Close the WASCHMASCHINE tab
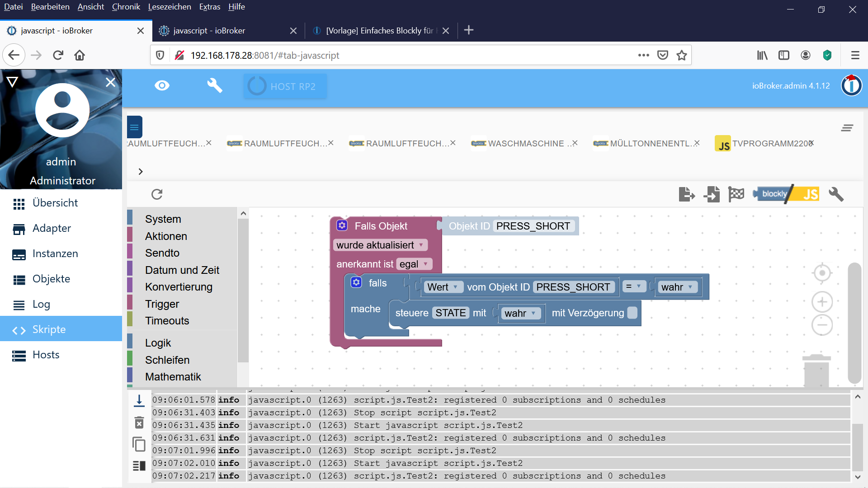Image resolution: width=868 pixels, height=488 pixels. (575, 143)
